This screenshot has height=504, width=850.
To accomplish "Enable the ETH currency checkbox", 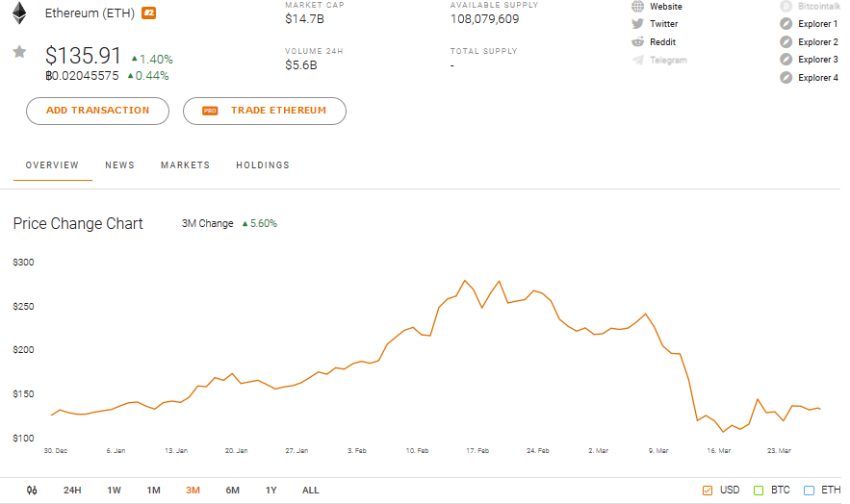I will (x=809, y=491).
